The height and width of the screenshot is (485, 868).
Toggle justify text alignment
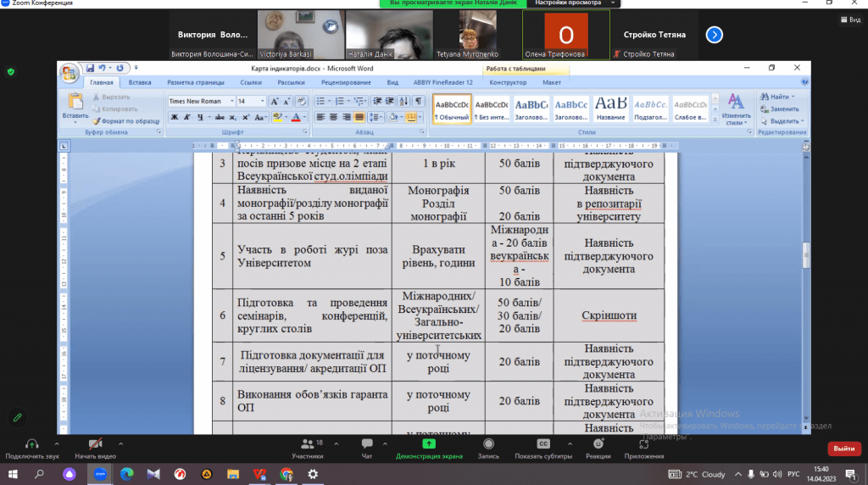[x=359, y=117]
